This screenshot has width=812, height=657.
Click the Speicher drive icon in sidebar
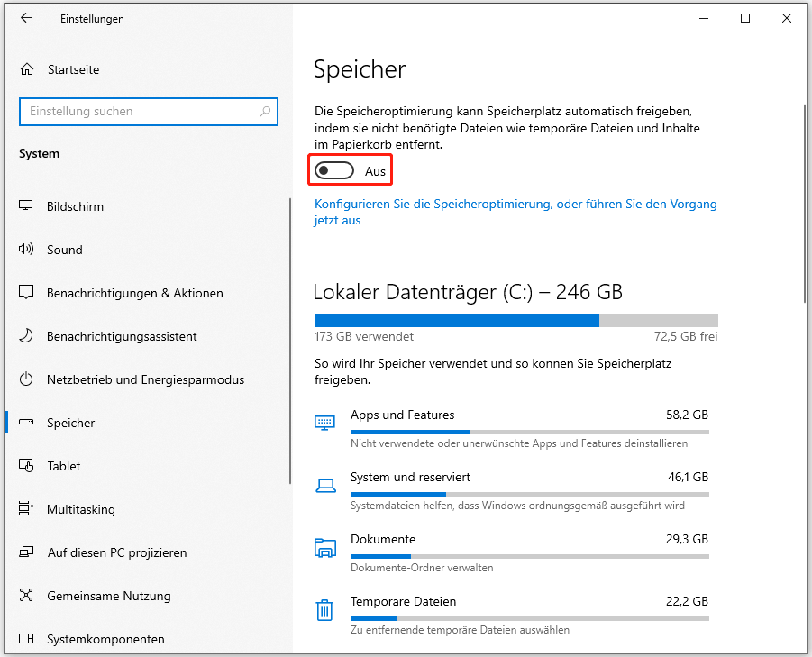(x=26, y=423)
